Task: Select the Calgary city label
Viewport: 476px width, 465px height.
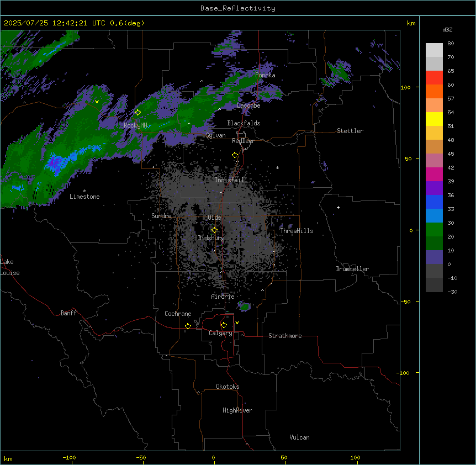Action: coord(221,333)
